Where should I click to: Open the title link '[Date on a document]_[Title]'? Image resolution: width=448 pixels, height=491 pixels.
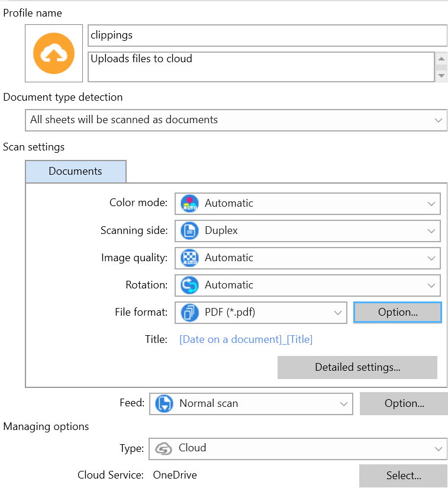coord(246,339)
